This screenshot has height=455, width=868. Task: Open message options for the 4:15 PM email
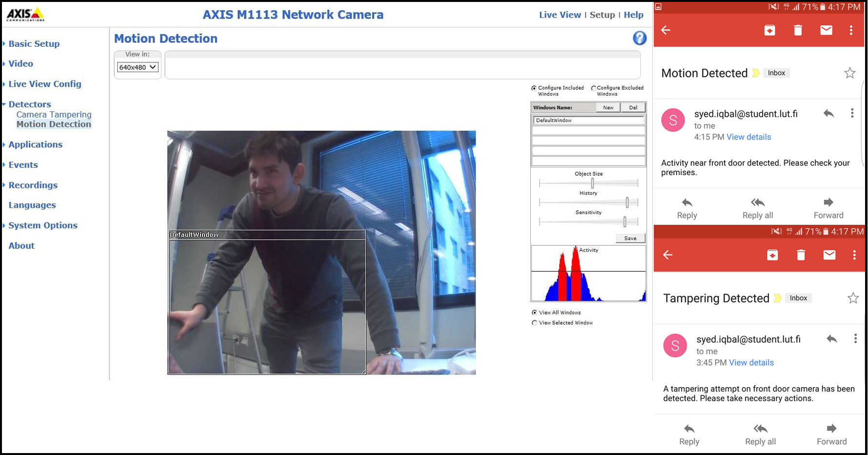[852, 113]
